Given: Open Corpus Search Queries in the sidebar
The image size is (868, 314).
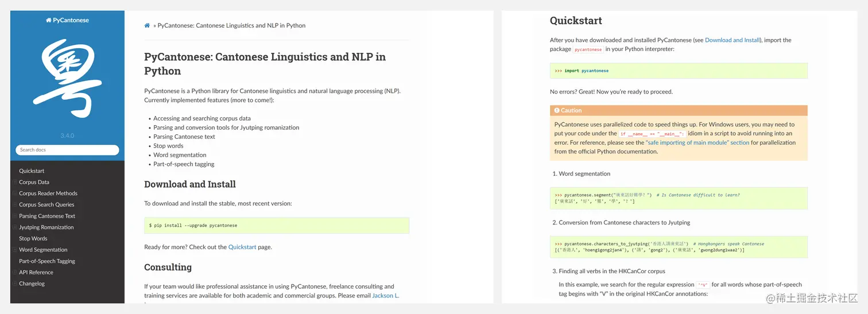Looking at the screenshot, I should pos(46,204).
